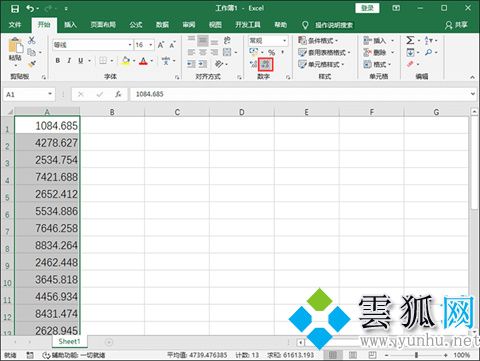
Task: Open the font size dropdown showing 16
Action: [x=151, y=45]
